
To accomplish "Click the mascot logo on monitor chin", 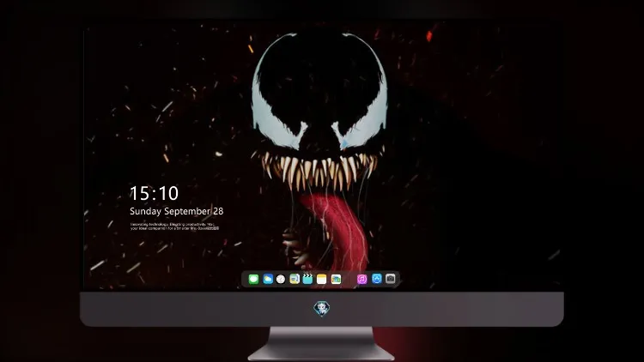I will click(322, 309).
